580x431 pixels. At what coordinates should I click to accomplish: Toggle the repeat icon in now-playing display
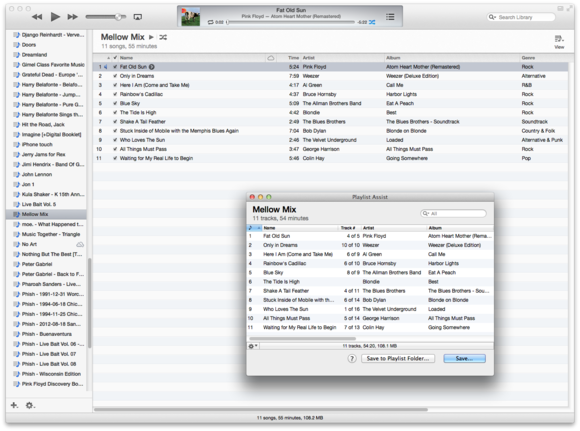211,22
